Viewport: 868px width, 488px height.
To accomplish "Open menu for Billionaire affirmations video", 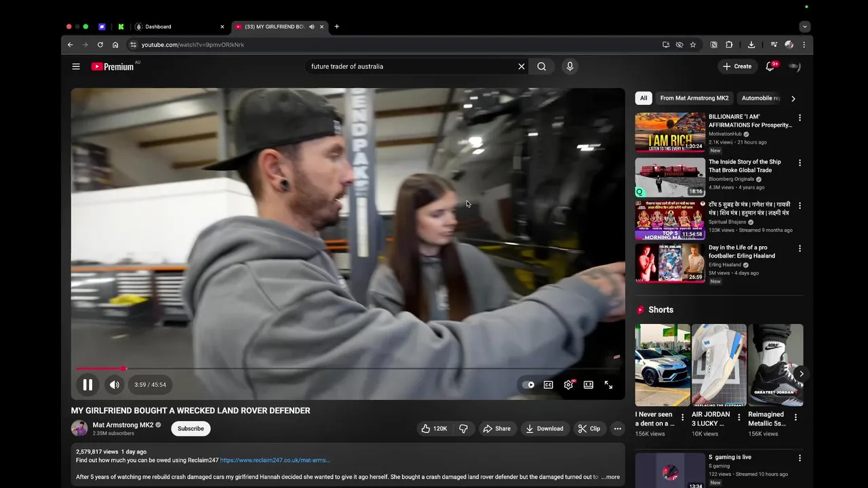I will [800, 118].
